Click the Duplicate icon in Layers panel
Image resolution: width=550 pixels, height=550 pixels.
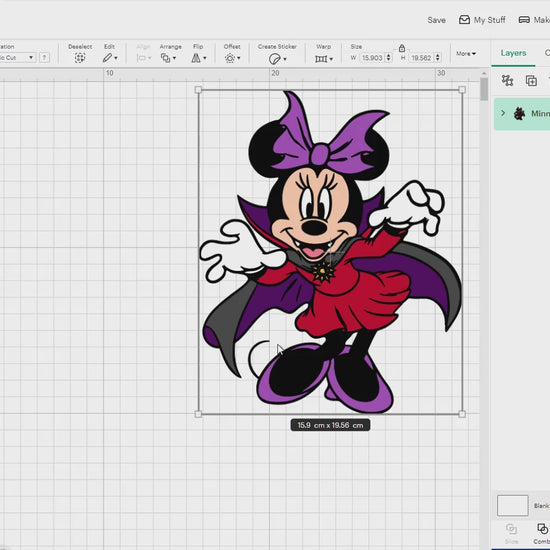click(x=531, y=81)
